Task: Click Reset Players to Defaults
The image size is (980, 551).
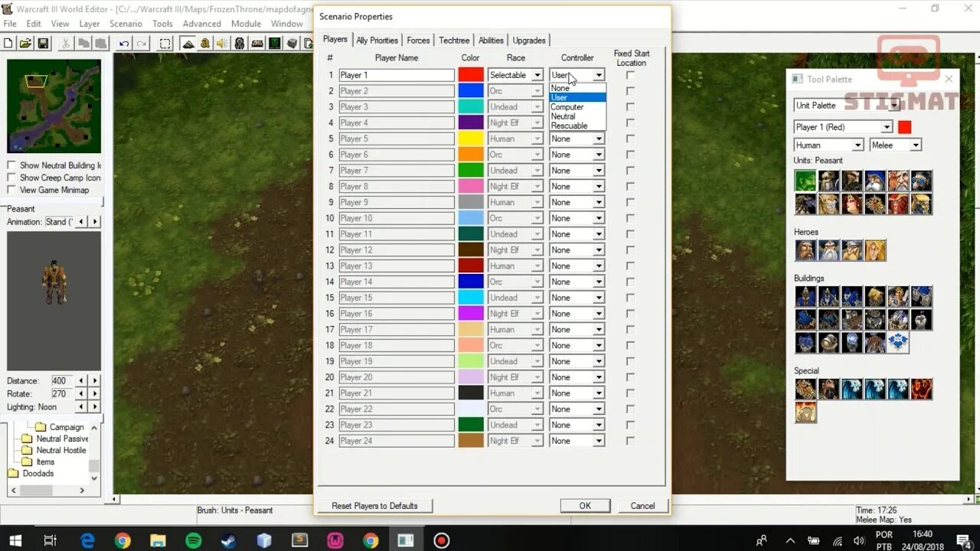Action: click(x=374, y=506)
